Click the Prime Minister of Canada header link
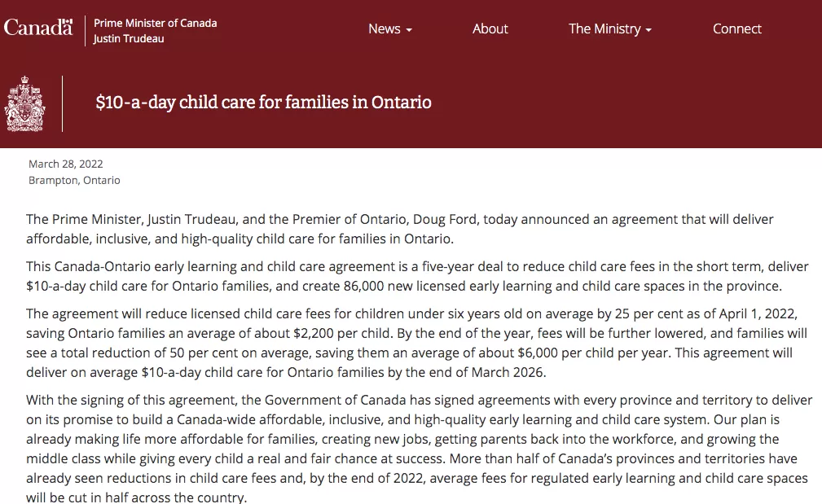The image size is (822, 504). 155,23
